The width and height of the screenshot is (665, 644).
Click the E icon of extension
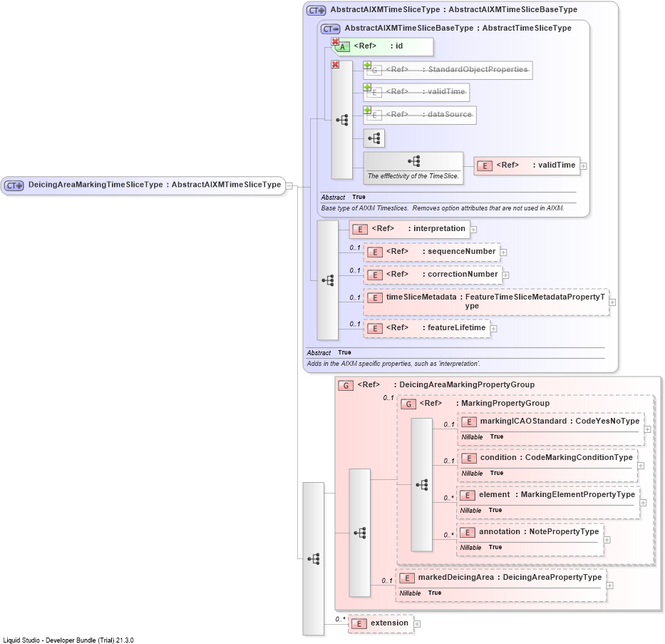click(x=359, y=624)
